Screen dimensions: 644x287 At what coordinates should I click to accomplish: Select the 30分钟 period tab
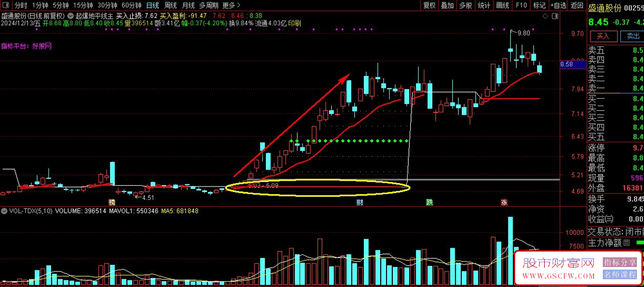point(108,5)
